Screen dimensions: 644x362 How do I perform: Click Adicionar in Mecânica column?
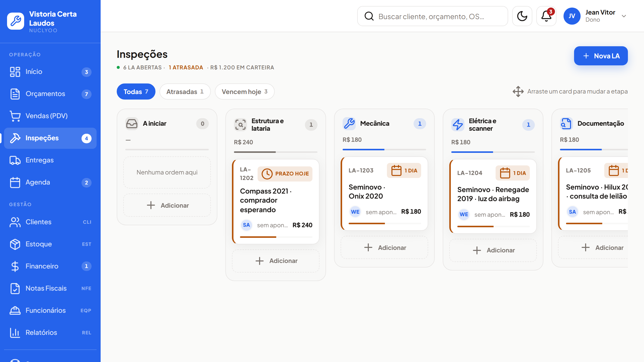pyautogui.click(x=384, y=248)
